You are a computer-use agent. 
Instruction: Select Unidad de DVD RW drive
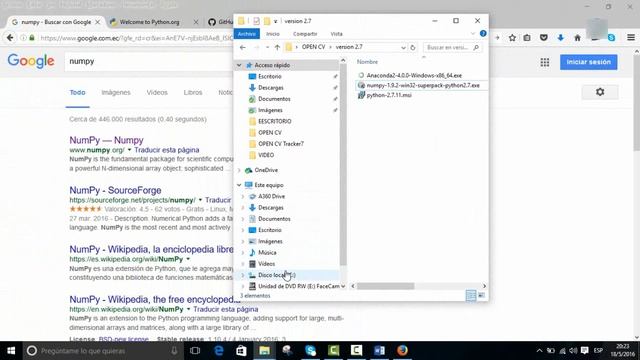point(299,286)
